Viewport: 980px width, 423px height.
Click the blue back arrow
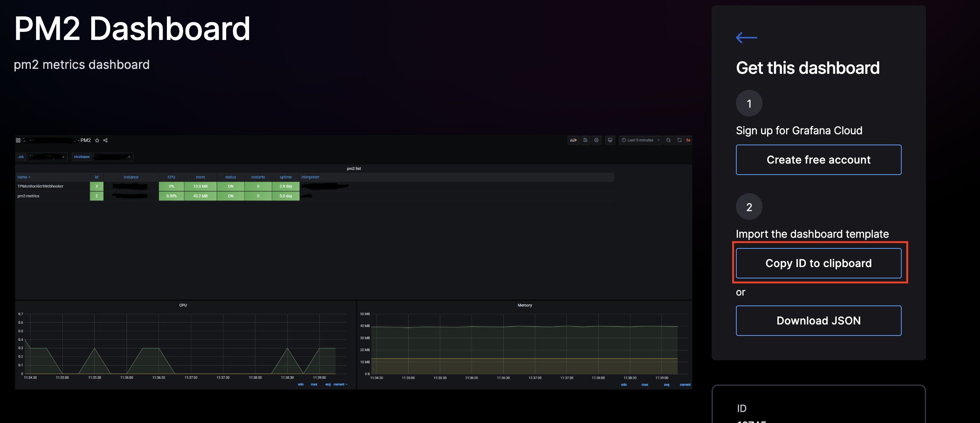746,38
